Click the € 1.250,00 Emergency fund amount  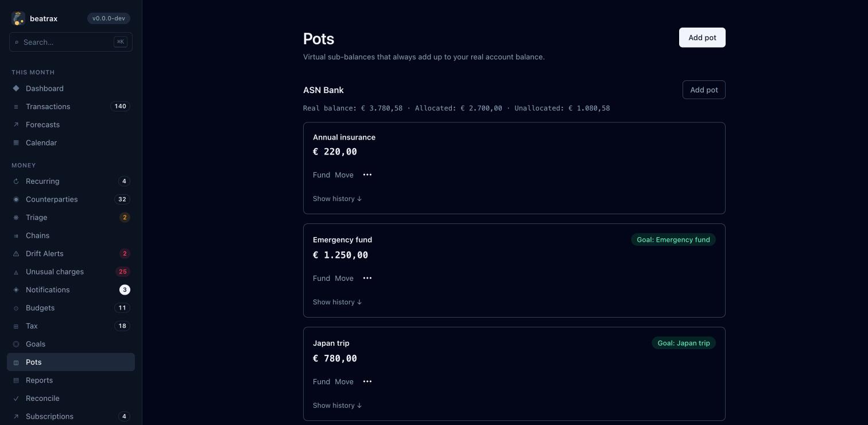coord(340,255)
